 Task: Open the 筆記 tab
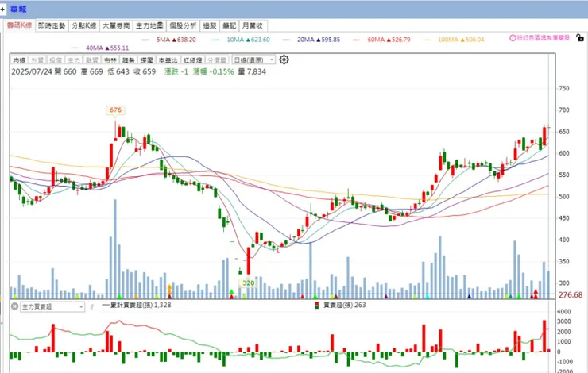229,25
